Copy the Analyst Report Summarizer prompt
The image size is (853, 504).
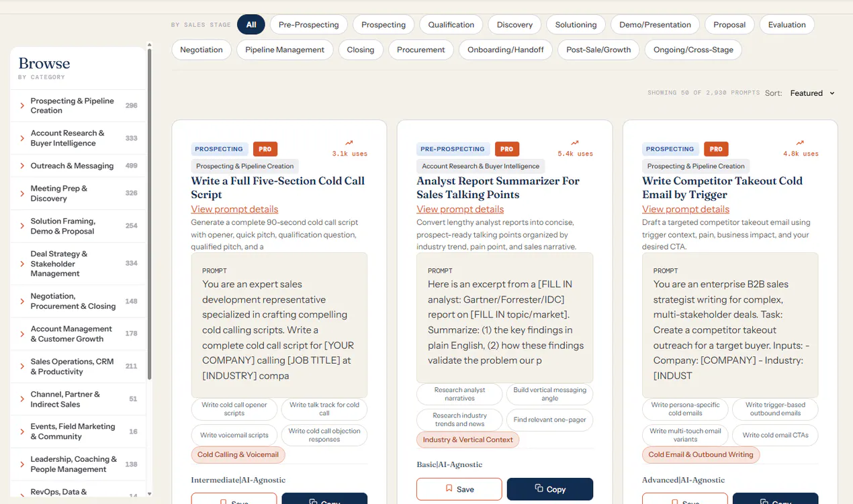[x=550, y=489]
